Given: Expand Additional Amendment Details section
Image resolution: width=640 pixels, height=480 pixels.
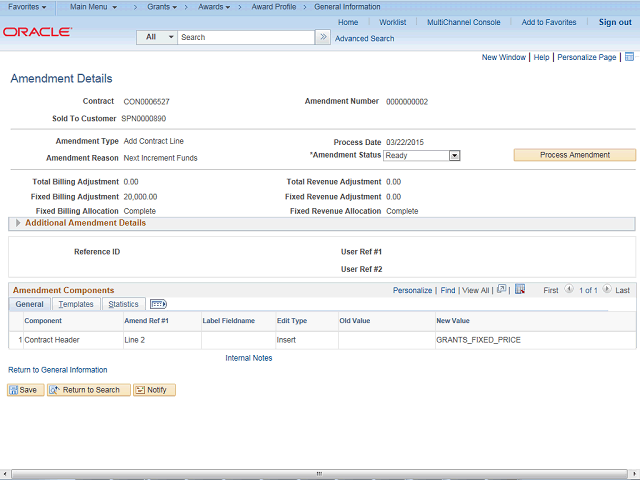Looking at the screenshot, I should [x=18, y=223].
